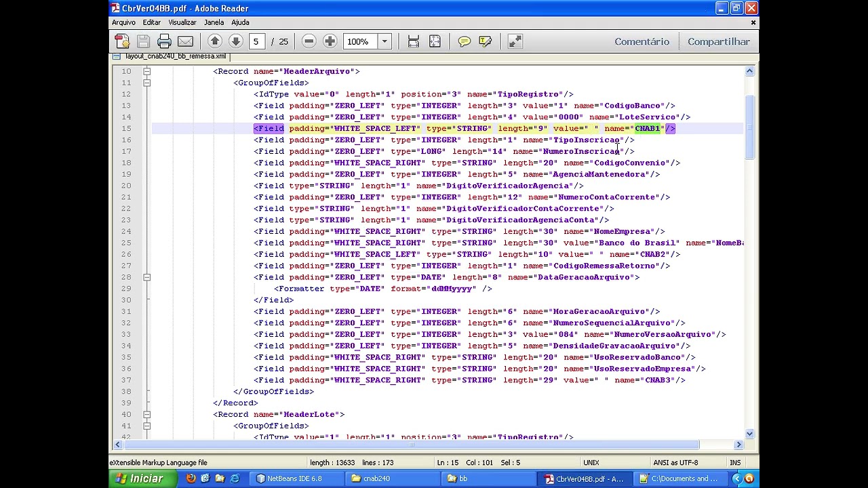Screen dimensions: 868x488
Task: Click the scroll right arrow
Action: pos(738,445)
